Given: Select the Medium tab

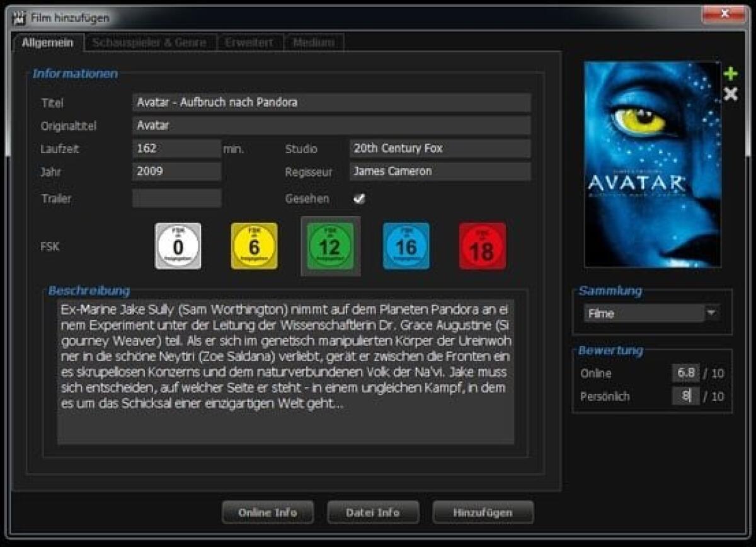Looking at the screenshot, I should point(314,42).
